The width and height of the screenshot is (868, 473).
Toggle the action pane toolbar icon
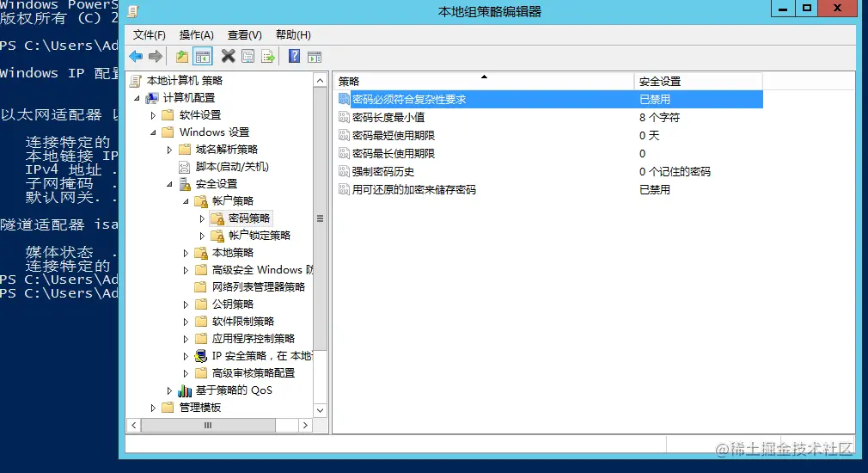[x=315, y=57]
